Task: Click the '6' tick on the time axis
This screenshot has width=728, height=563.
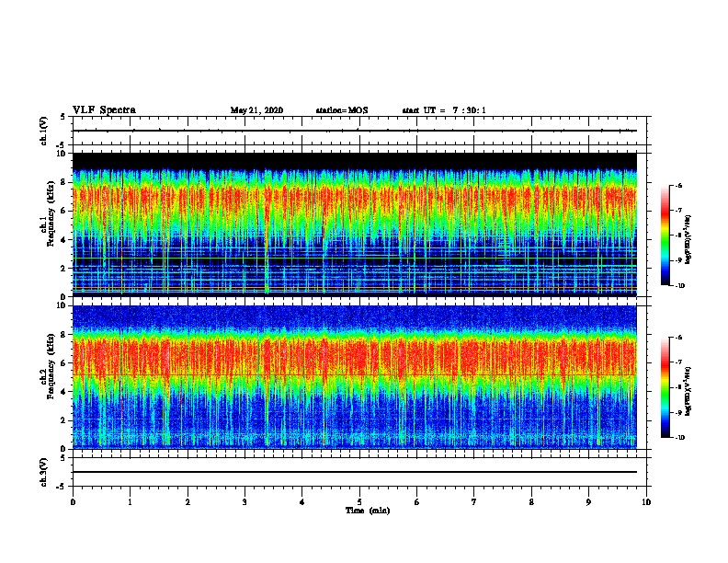Action: (x=417, y=502)
